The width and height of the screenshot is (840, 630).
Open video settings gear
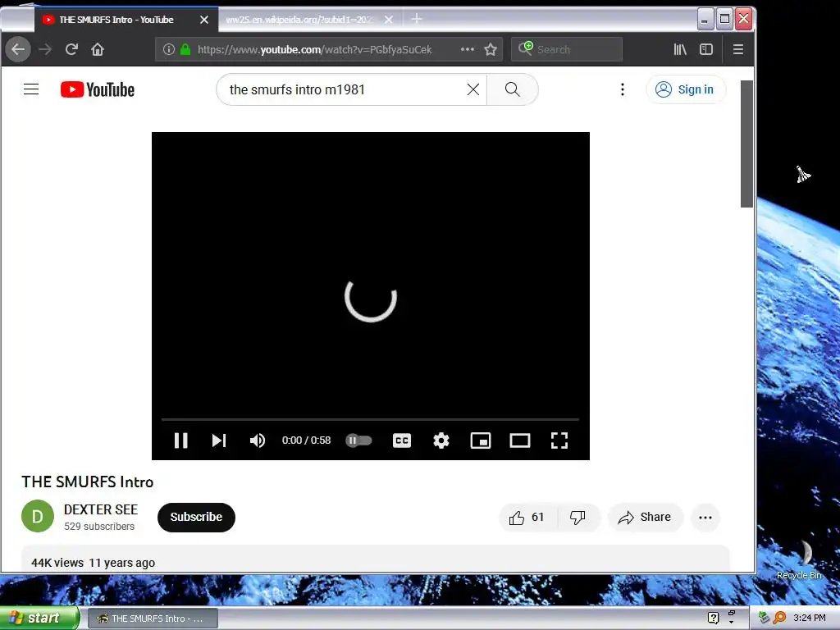pos(441,441)
